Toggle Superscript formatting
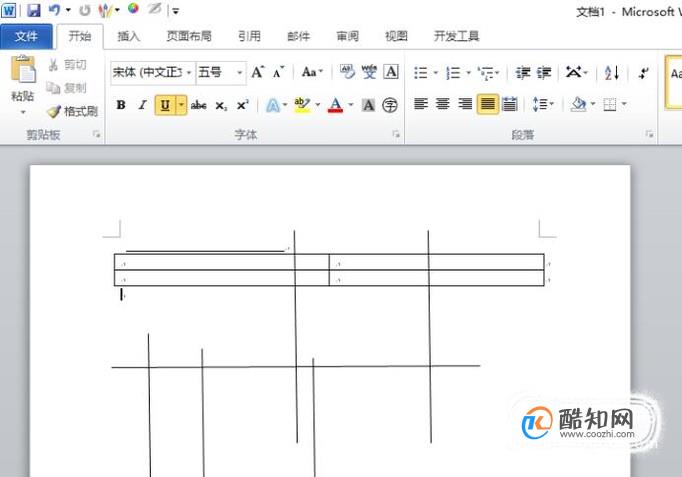The image size is (682, 477). click(x=242, y=105)
